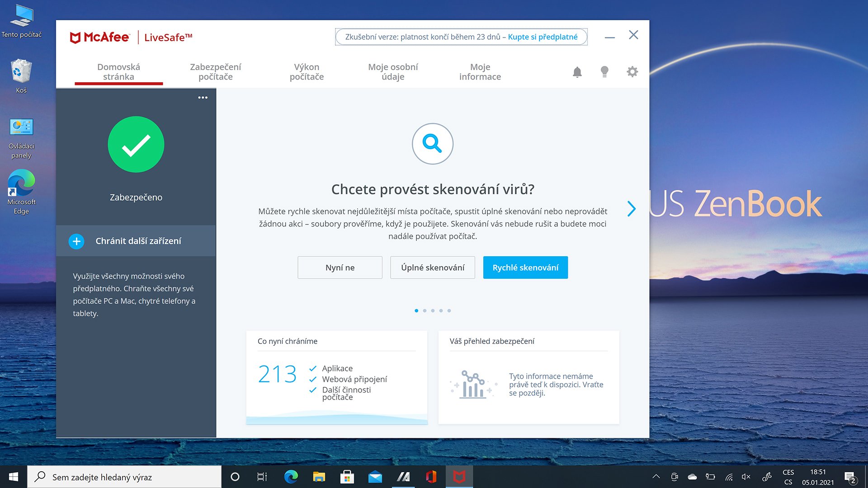The width and height of the screenshot is (868, 488).
Task: Open the clock and date in the tray
Action: (x=818, y=477)
